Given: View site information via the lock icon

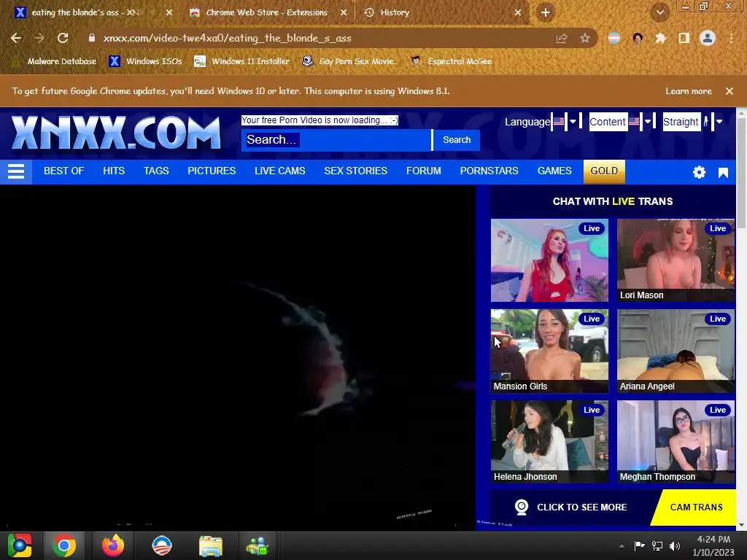Looking at the screenshot, I should click(91, 38).
